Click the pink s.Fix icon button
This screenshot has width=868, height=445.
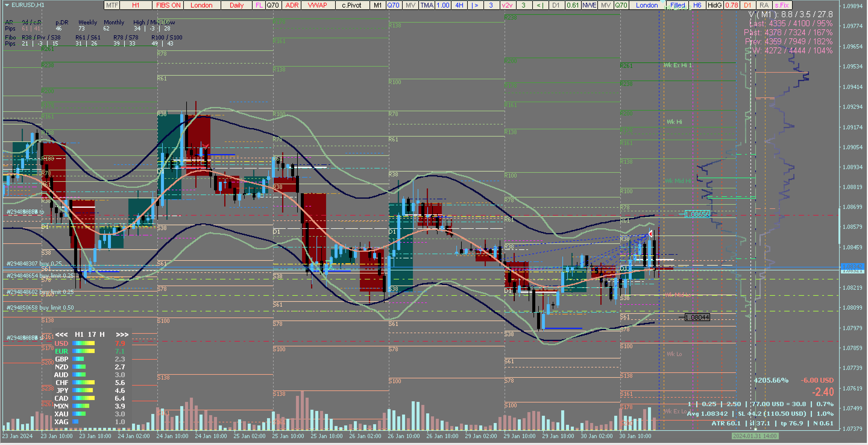tap(782, 5)
